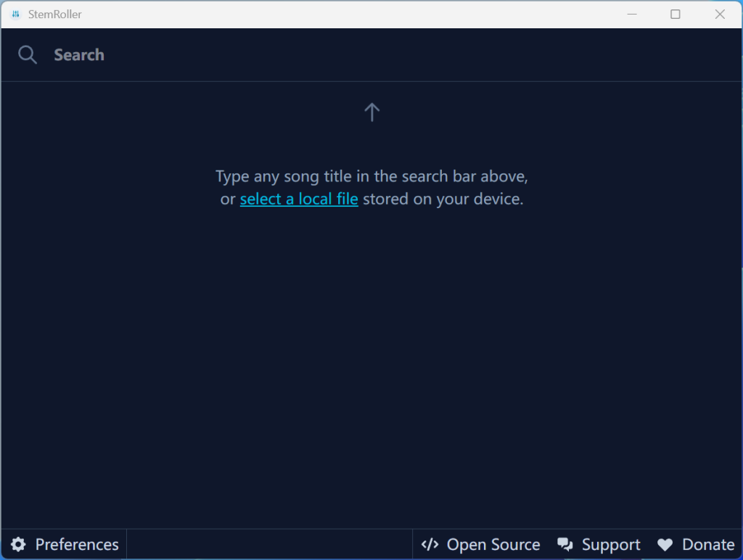The height and width of the screenshot is (560, 743).
Task: Minimize the StemRoller window
Action: tap(632, 15)
